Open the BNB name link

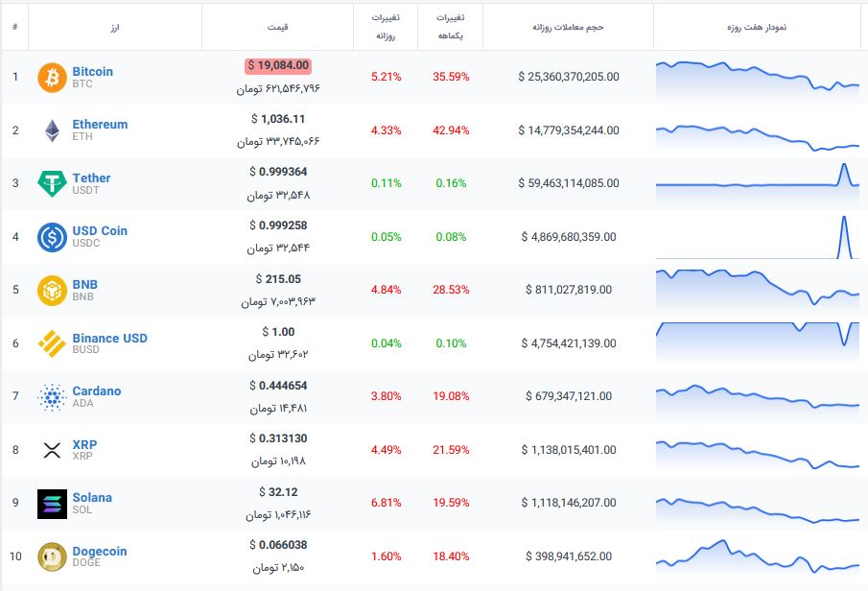84,284
